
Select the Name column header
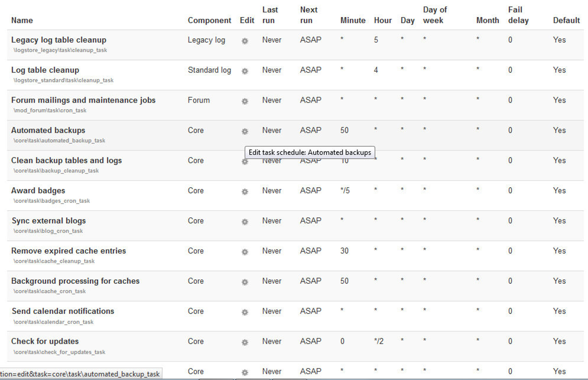22,20
